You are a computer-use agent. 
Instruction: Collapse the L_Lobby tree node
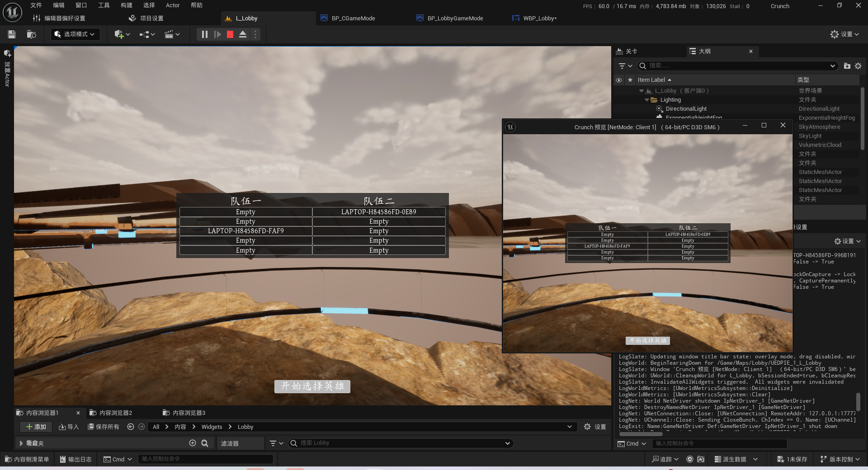pyautogui.click(x=641, y=91)
